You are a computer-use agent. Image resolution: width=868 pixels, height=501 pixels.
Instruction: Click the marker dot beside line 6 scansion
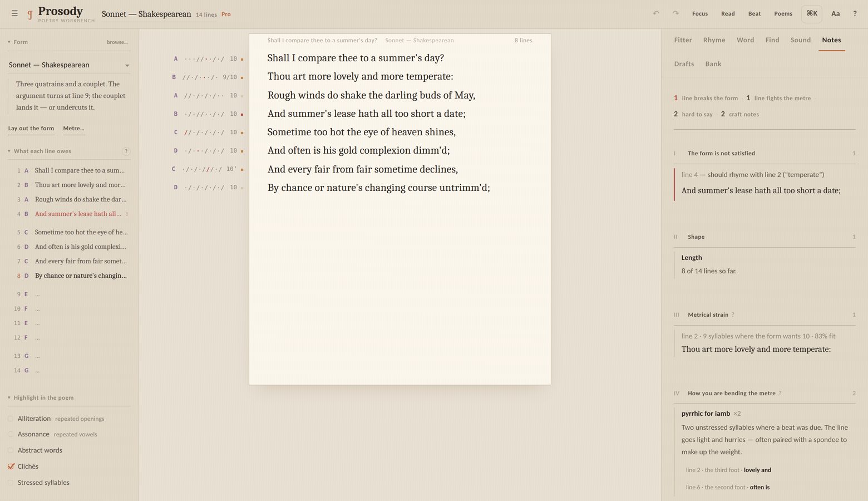(242, 151)
